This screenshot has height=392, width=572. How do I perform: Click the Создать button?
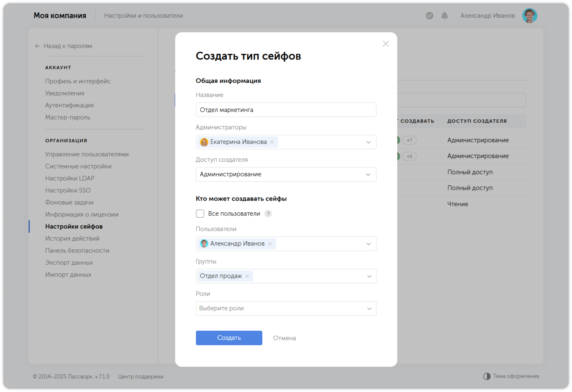coord(229,338)
